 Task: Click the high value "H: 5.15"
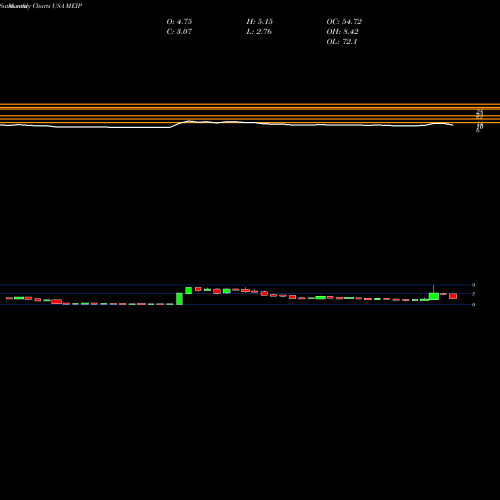(260, 22)
